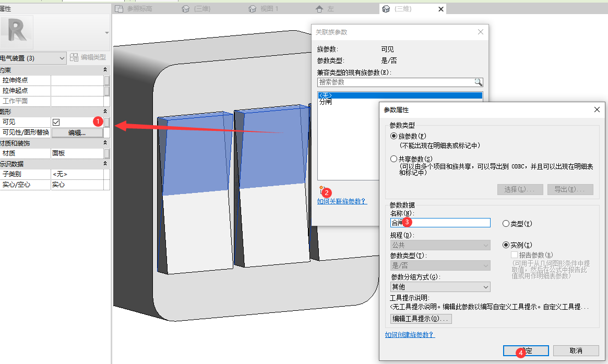Viewport: 608px width, 364px height.
Task: Click the search magnifier in Associate Family Parameter
Action: point(478,82)
